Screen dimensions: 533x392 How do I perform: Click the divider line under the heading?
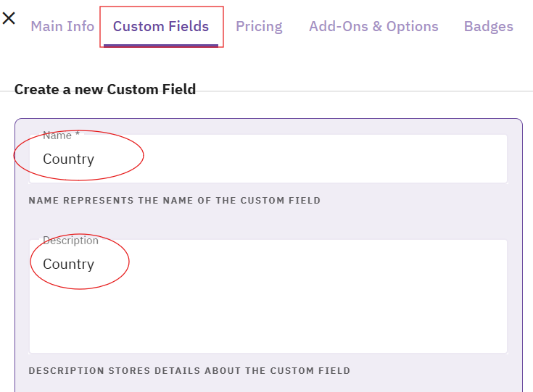(x=290, y=91)
